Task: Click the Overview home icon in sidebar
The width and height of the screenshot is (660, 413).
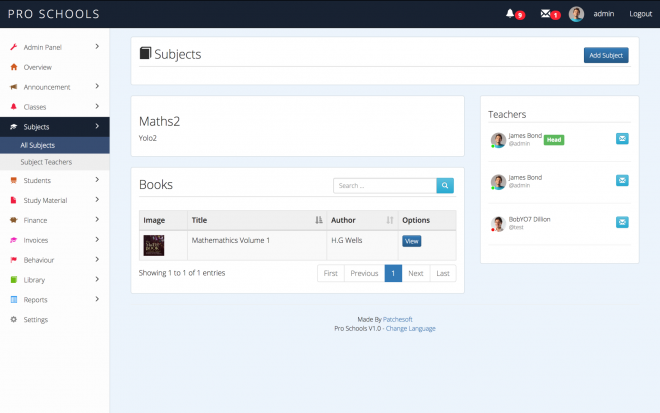Action: [x=14, y=67]
